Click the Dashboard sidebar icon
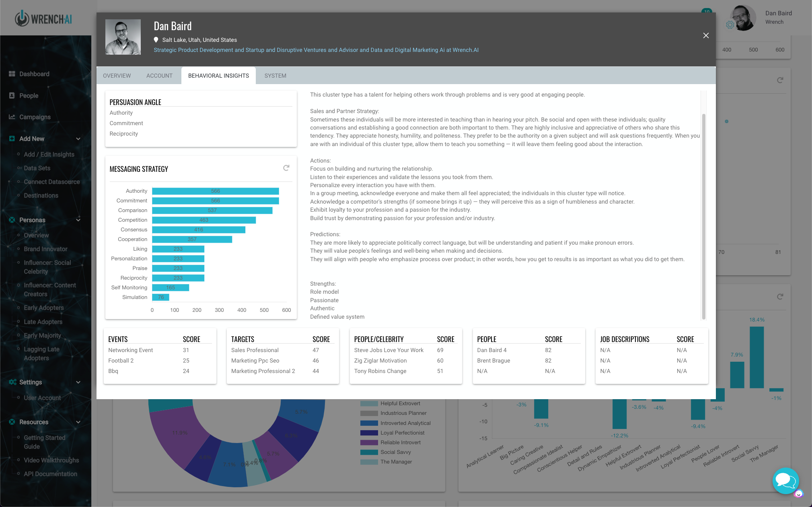This screenshot has height=507, width=812. tap(12, 74)
